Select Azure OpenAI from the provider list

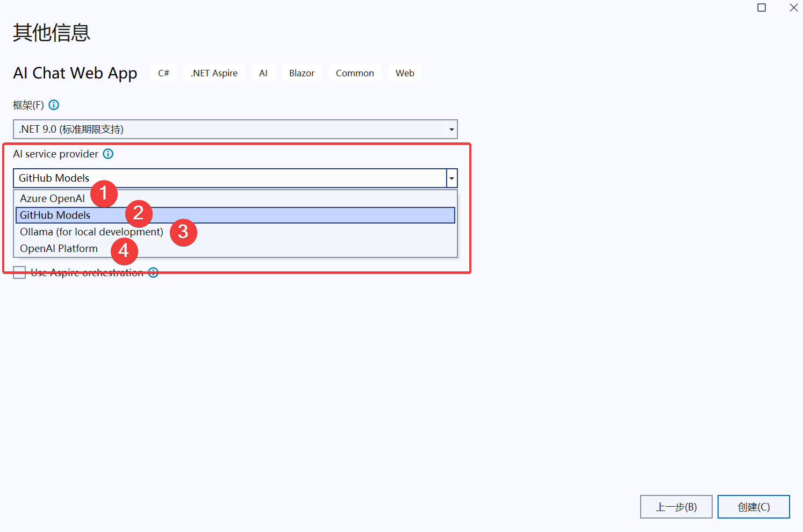point(235,198)
